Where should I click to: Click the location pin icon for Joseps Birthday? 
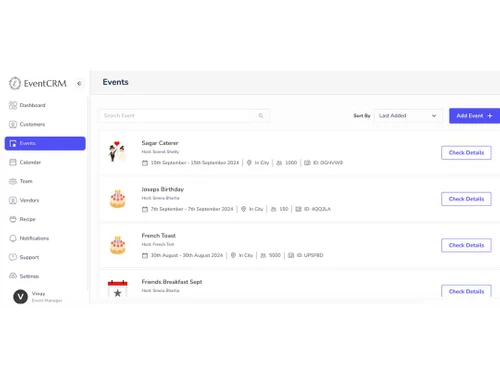pos(243,209)
